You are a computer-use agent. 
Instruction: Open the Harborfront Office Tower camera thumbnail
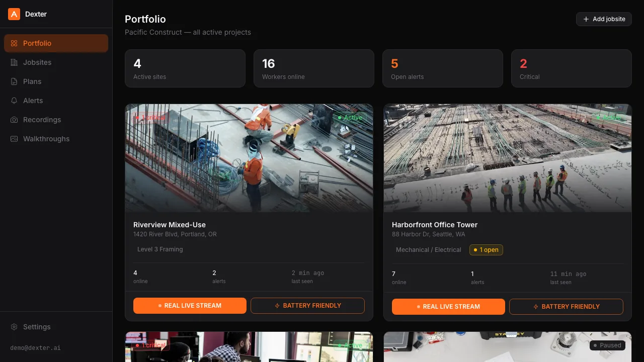point(508,158)
